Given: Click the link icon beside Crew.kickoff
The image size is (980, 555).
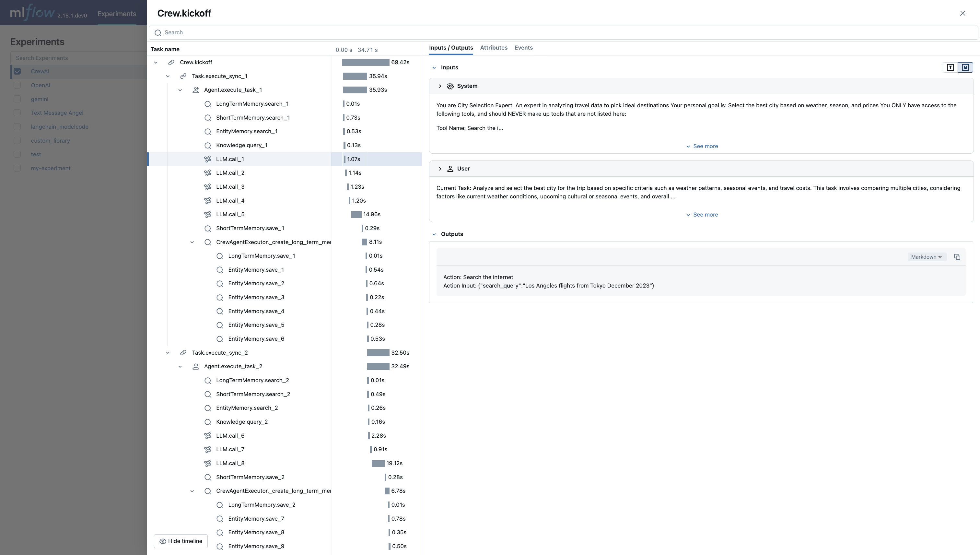Looking at the screenshot, I should [171, 62].
